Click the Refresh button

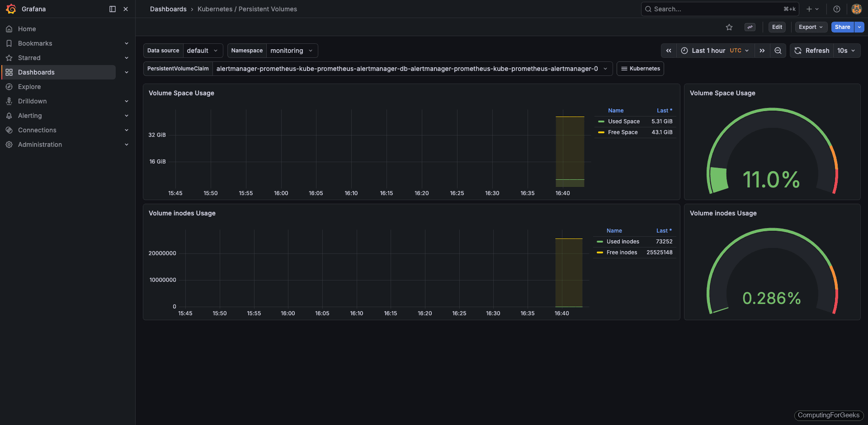811,50
